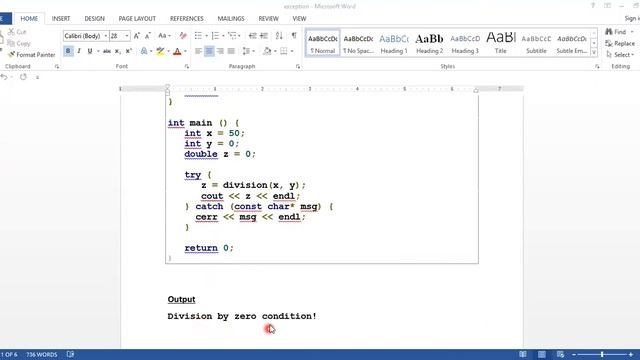Align text left

pos(198,51)
